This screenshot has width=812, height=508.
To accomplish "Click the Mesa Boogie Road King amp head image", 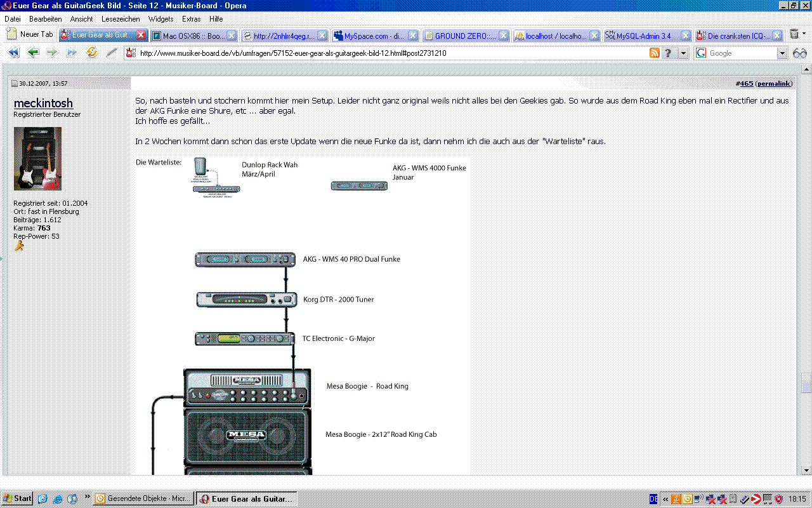I will 247,387.
